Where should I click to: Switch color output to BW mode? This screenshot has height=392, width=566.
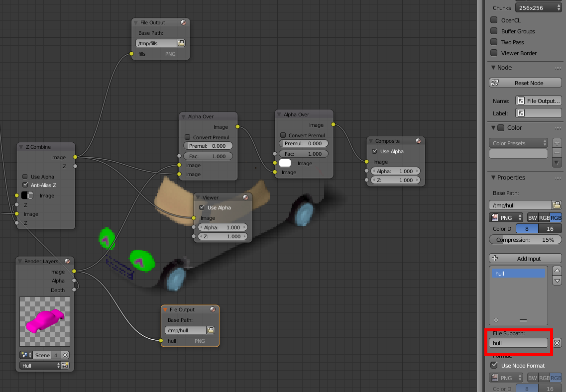tap(532, 217)
